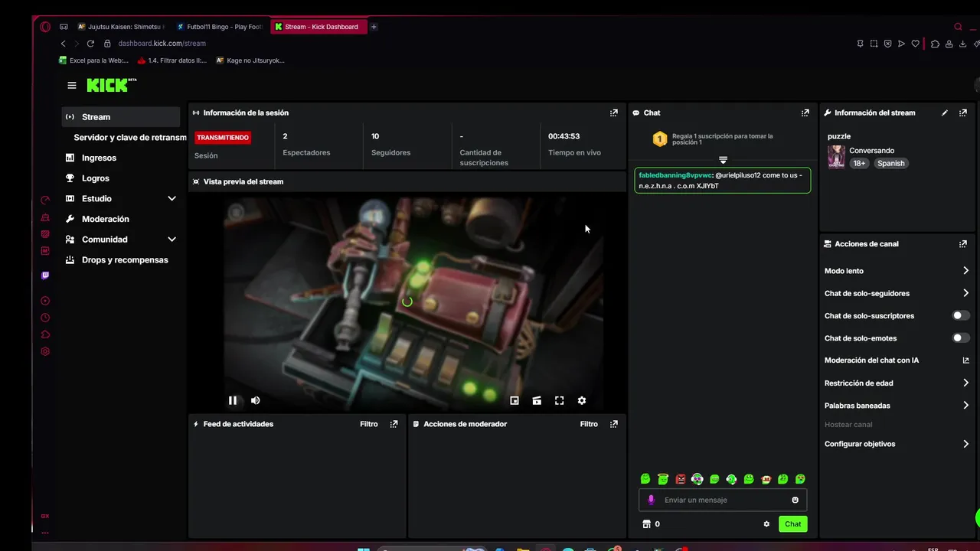This screenshot has width=980, height=551.
Task: Open the Excel para la Web bookmark
Action: point(93,60)
